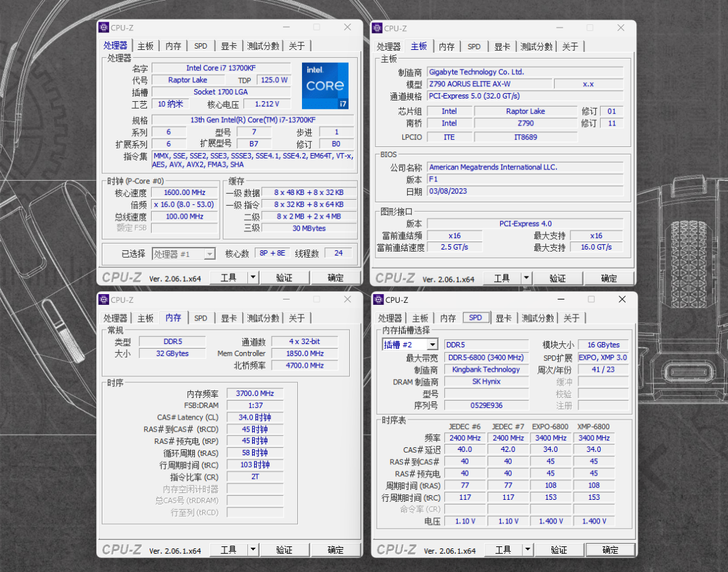Click the 30 MBytes L3 cache value

[309, 228]
